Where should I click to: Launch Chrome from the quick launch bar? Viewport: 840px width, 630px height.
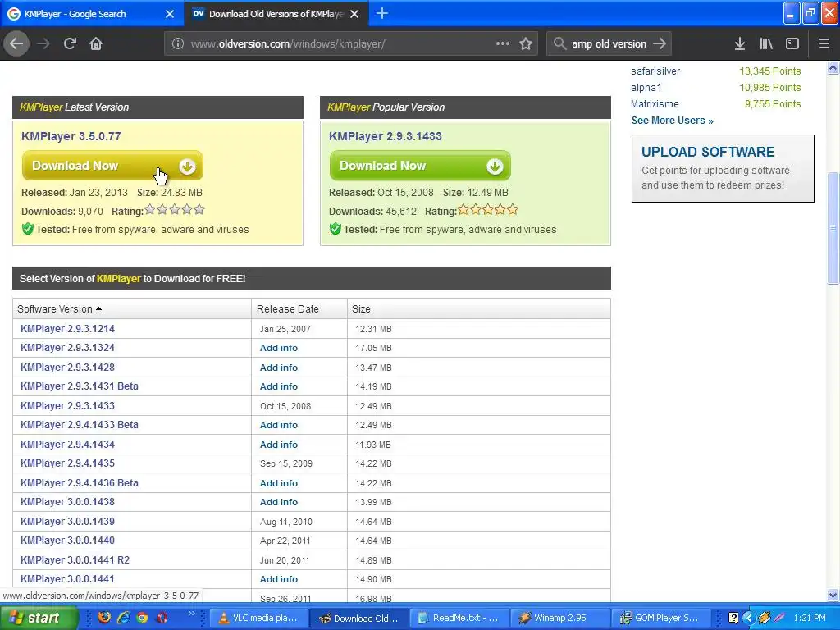(x=142, y=618)
